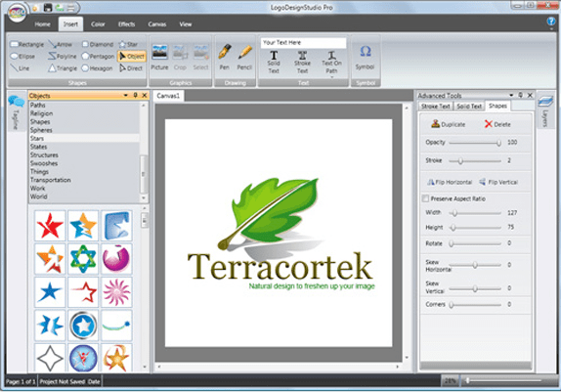The width and height of the screenshot is (561, 392).
Task: Click the Your Text Here field
Action: click(x=303, y=43)
